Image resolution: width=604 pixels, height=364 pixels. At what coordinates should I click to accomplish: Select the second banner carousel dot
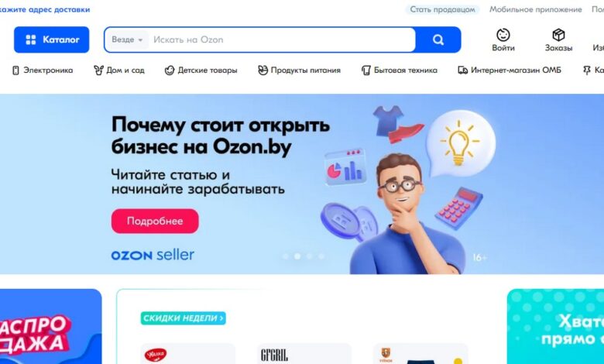[x=297, y=256]
